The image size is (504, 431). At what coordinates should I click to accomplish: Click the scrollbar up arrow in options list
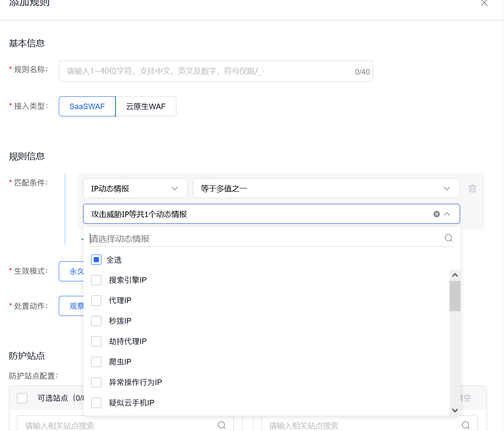coord(455,275)
